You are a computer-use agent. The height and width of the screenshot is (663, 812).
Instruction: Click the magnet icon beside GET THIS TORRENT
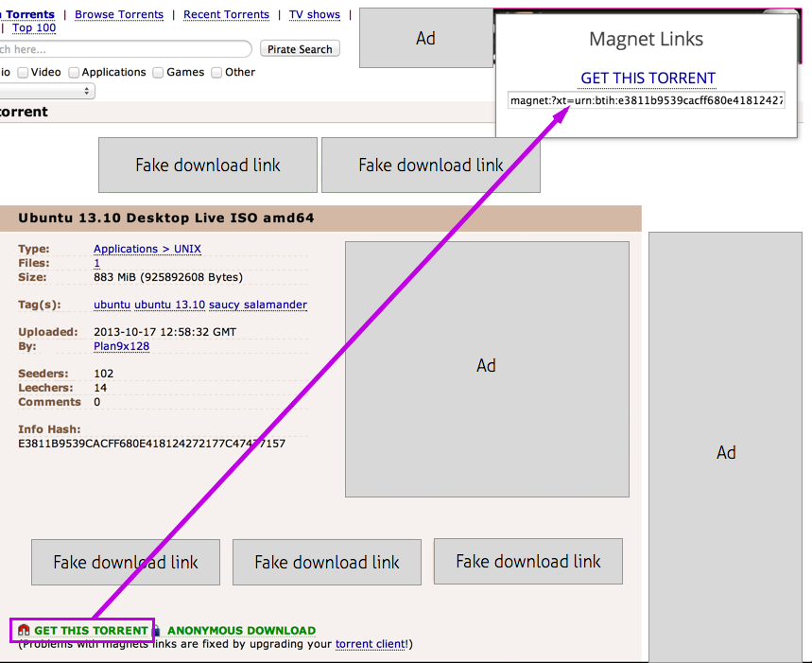coord(24,630)
